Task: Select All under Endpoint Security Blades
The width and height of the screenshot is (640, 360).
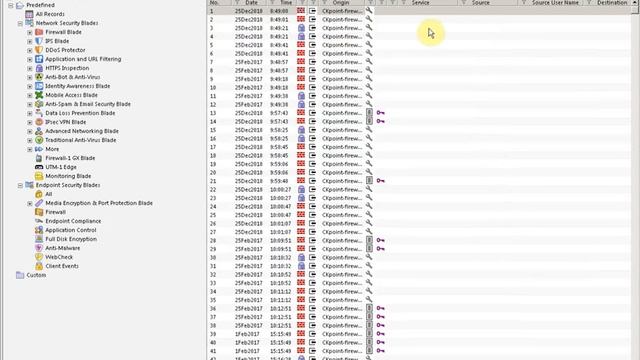Action: [49, 194]
